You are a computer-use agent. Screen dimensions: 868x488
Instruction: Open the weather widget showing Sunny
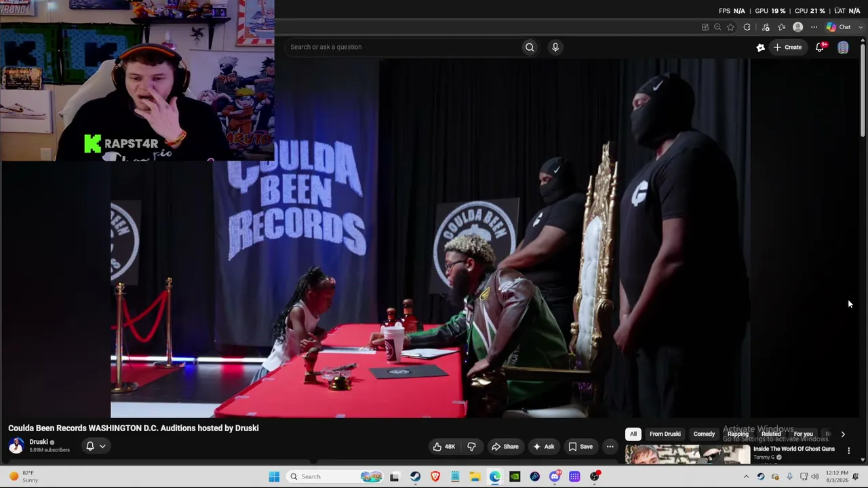tap(23, 476)
